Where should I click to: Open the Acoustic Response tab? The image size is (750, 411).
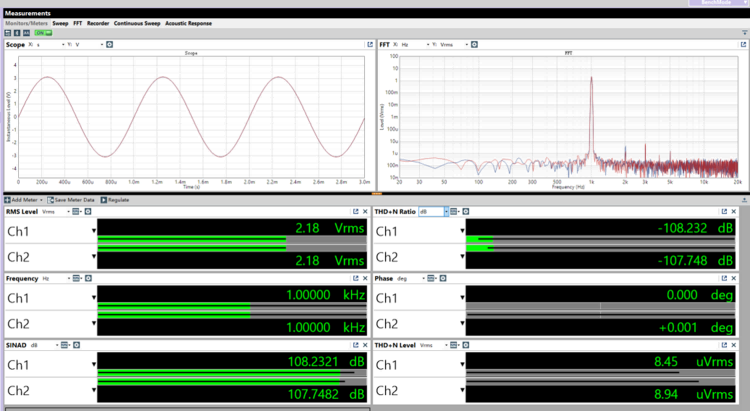click(188, 21)
